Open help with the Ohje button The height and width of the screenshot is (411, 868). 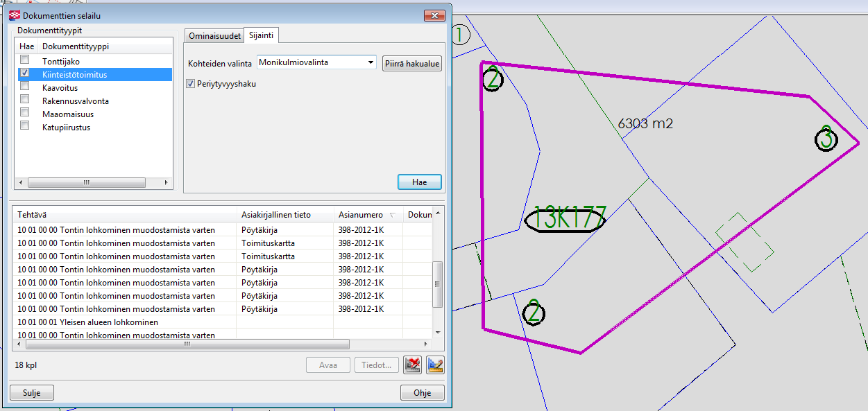coord(422,392)
